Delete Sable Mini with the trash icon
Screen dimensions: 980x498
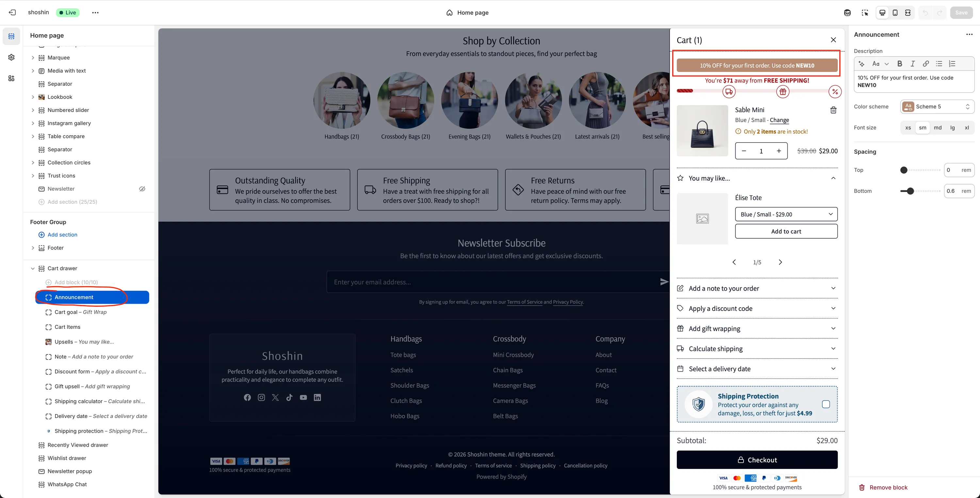(x=833, y=110)
